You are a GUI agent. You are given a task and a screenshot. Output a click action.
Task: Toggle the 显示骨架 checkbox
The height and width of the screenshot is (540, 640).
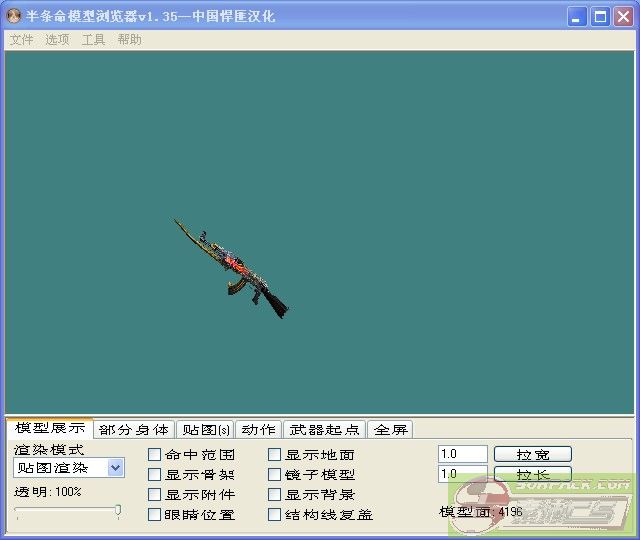[155, 475]
